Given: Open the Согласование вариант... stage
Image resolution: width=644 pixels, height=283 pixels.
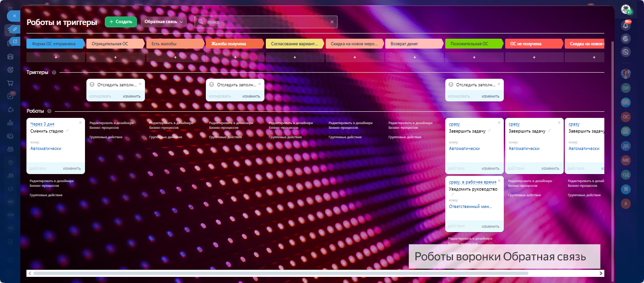Looking at the screenshot, I should (295, 44).
